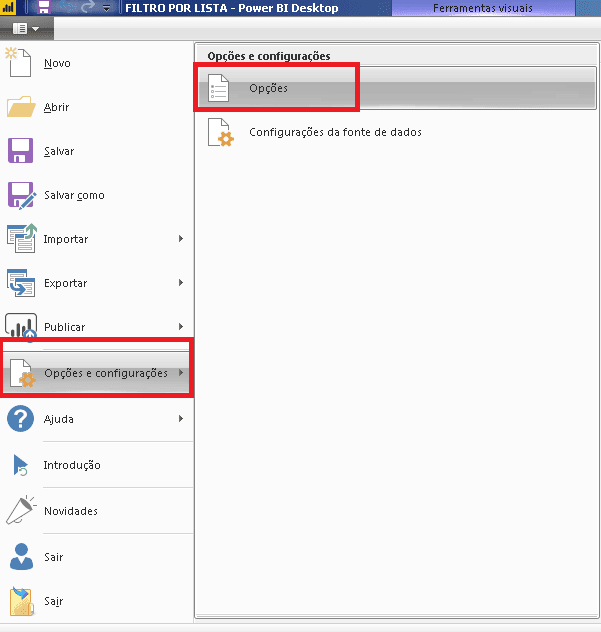Click the Opções list document icon
Screen dimensions: 601x632
coord(218,88)
